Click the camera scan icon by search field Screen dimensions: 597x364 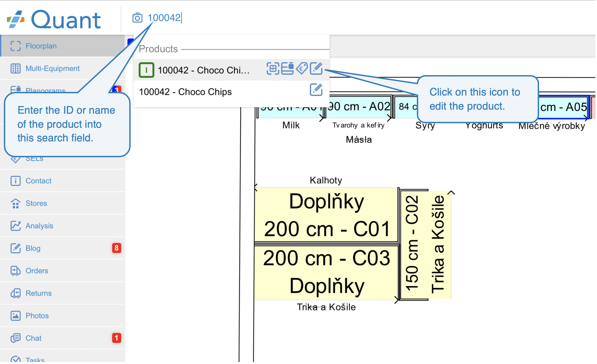(x=137, y=18)
